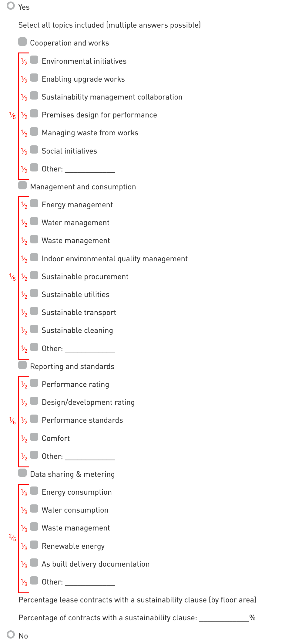Select the Yes radio button
This screenshot has height=644, width=282.
[11, 6]
